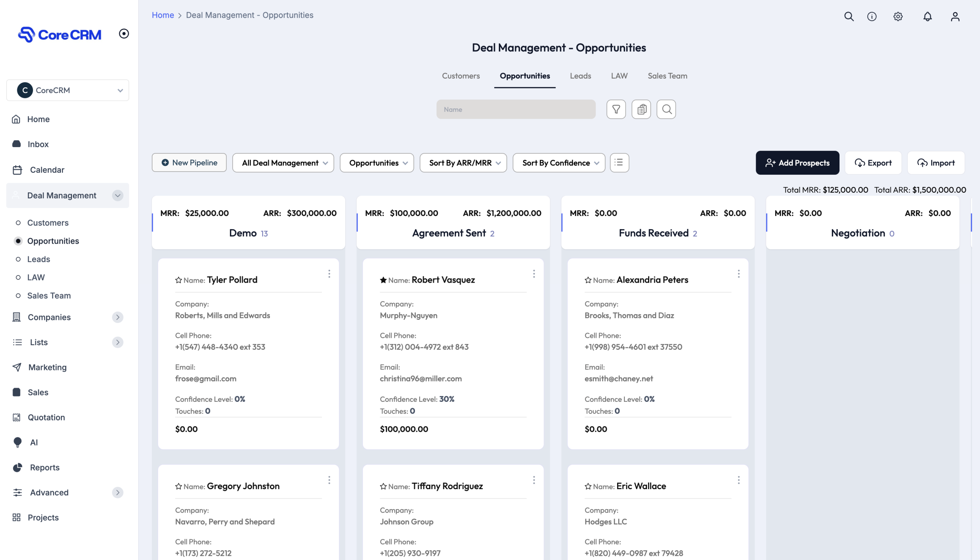Click the CoreCRM logo

pyautogui.click(x=60, y=34)
